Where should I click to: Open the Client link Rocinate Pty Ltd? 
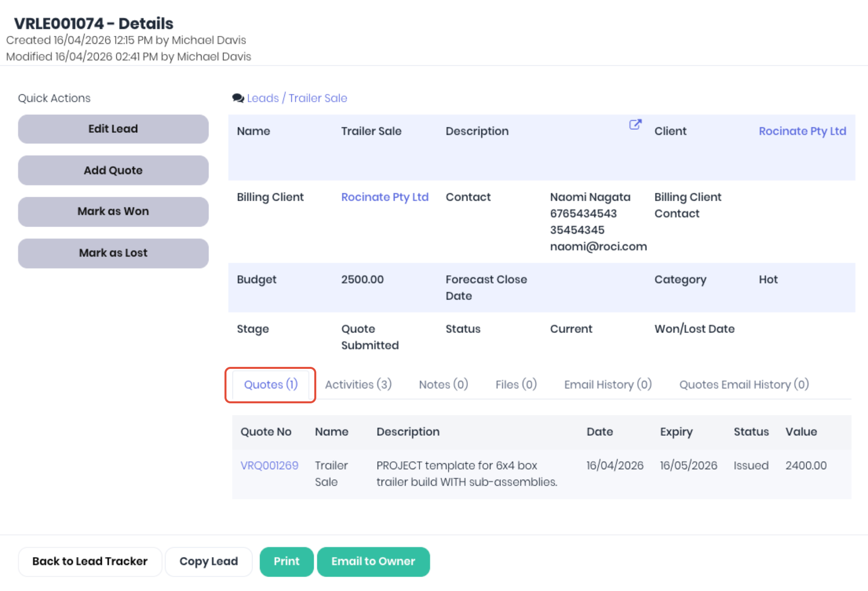coord(802,131)
